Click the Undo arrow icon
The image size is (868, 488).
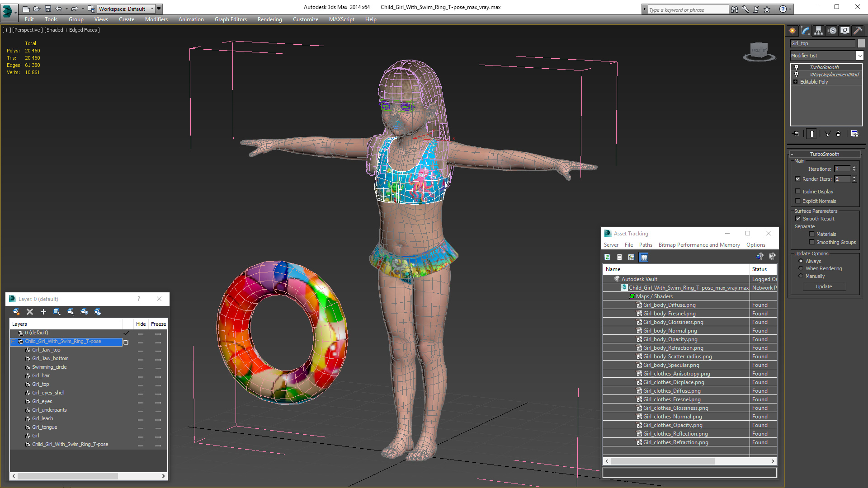click(x=59, y=9)
